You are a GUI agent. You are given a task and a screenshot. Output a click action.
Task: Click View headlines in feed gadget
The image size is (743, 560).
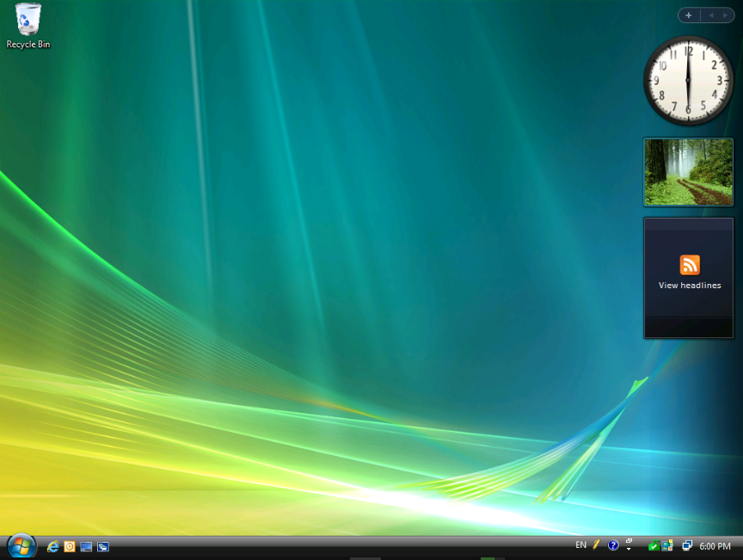point(690,285)
